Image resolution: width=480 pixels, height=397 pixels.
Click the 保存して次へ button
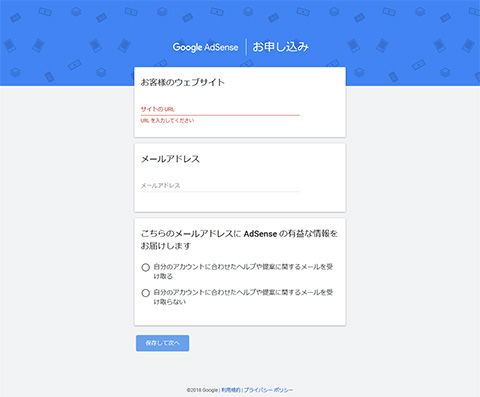[162, 343]
